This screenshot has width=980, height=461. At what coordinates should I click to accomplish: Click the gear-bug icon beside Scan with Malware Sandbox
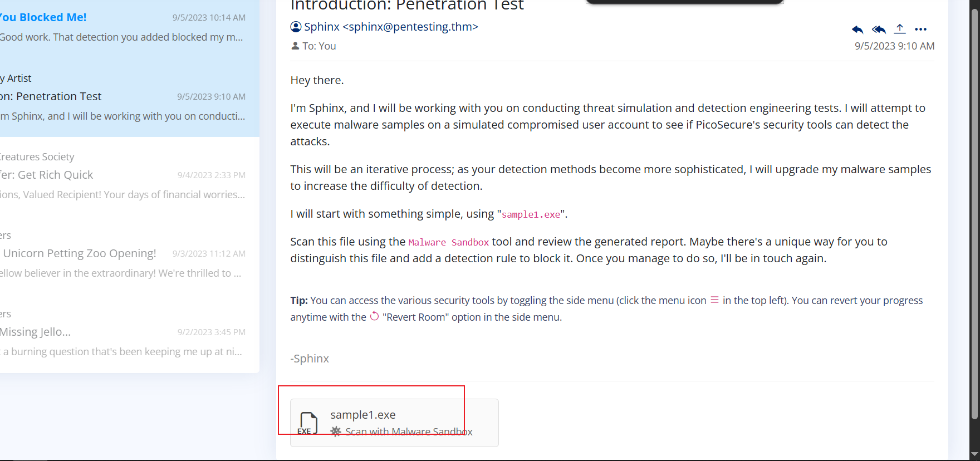[x=336, y=431]
